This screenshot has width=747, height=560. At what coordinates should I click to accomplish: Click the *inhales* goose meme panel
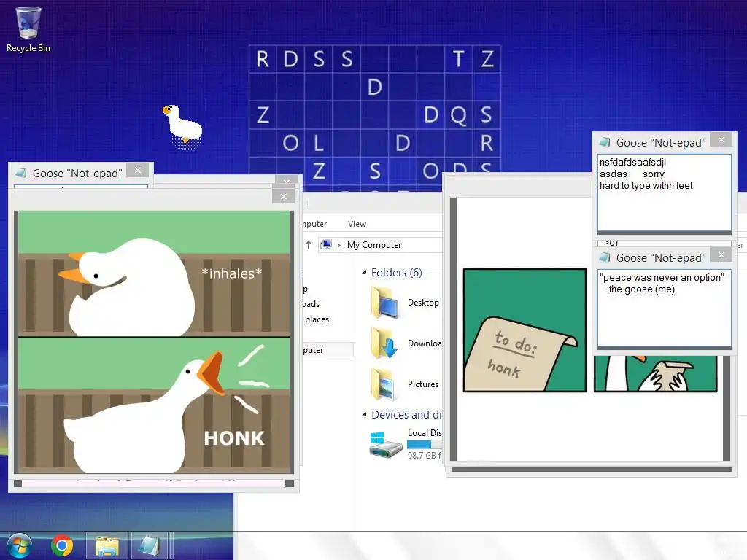coord(154,273)
